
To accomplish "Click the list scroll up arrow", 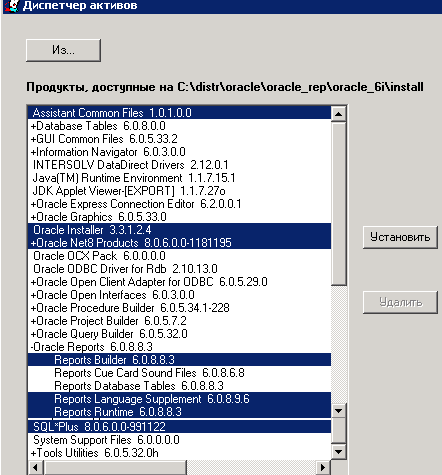I will [x=339, y=114].
